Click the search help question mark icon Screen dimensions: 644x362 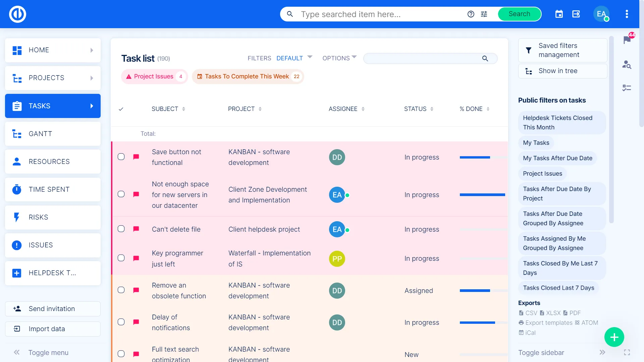point(471,14)
